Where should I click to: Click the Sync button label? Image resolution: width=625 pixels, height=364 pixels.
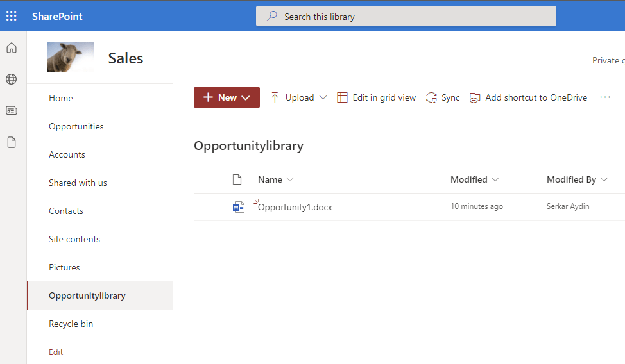(x=450, y=97)
